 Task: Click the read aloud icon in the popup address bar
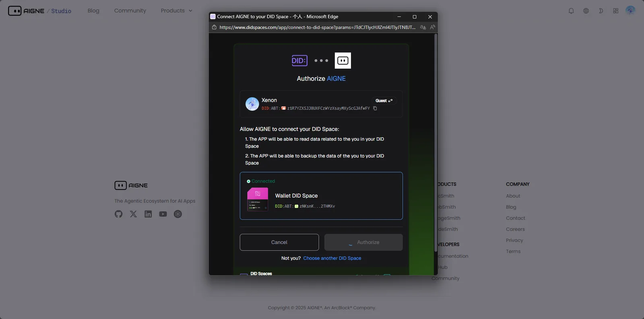click(x=433, y=27)
